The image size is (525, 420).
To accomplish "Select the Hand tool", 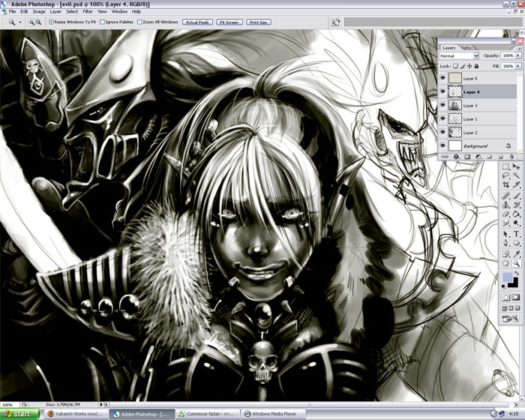I will (506, 263).
